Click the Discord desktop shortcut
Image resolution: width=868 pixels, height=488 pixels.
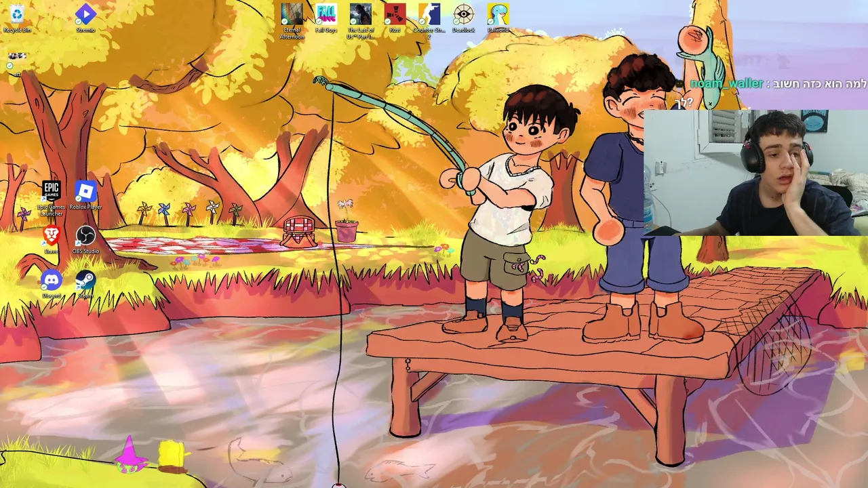click(51, 283)
